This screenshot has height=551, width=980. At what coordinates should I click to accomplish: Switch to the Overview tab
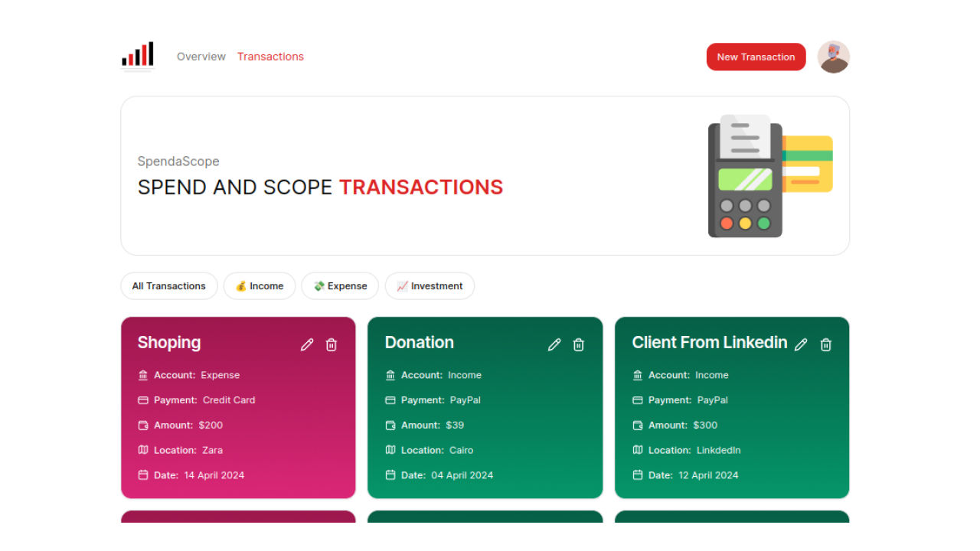click(201, 56)
